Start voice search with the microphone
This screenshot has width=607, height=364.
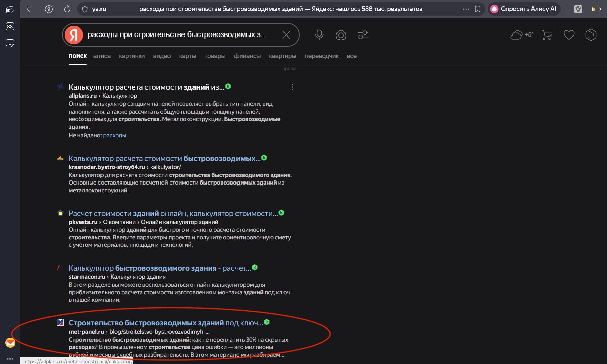(x=319, y=35)
